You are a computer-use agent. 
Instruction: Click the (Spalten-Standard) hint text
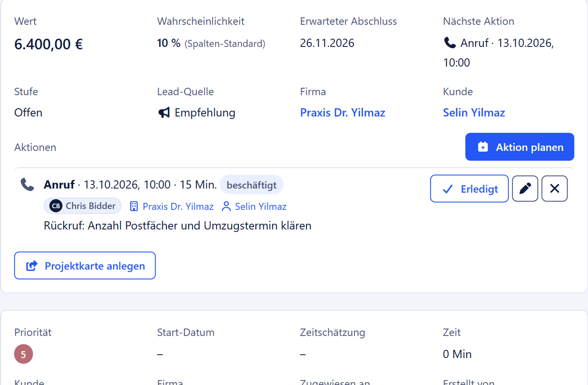pos(225,44)
